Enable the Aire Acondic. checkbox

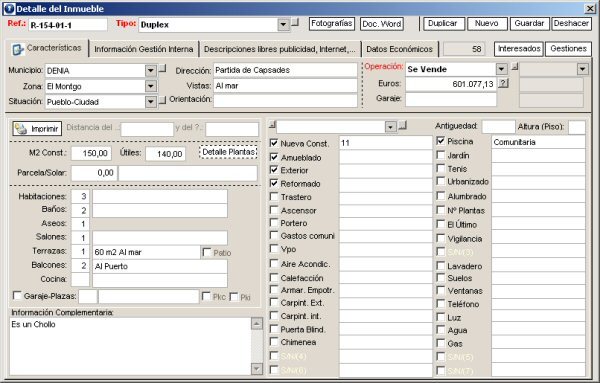(274, 264)
